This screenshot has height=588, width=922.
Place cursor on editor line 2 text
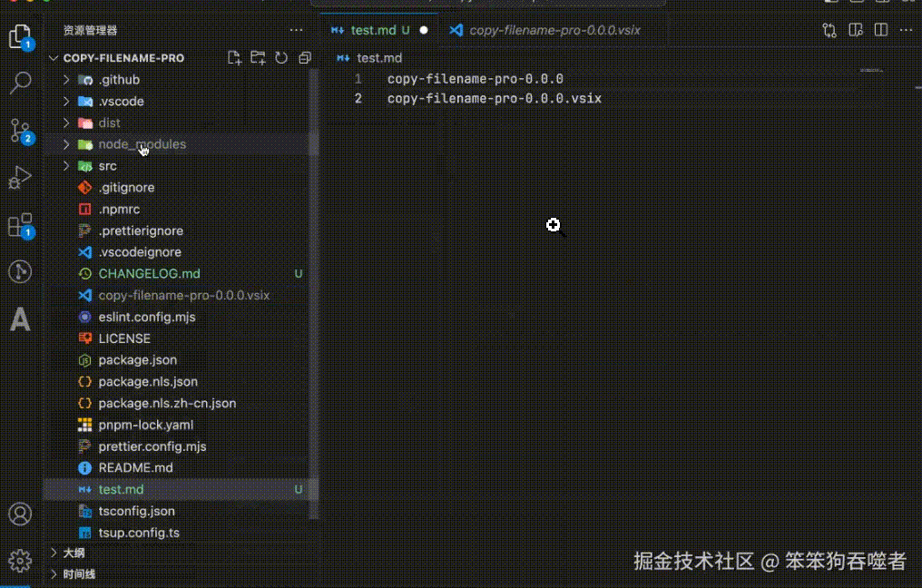494,98
